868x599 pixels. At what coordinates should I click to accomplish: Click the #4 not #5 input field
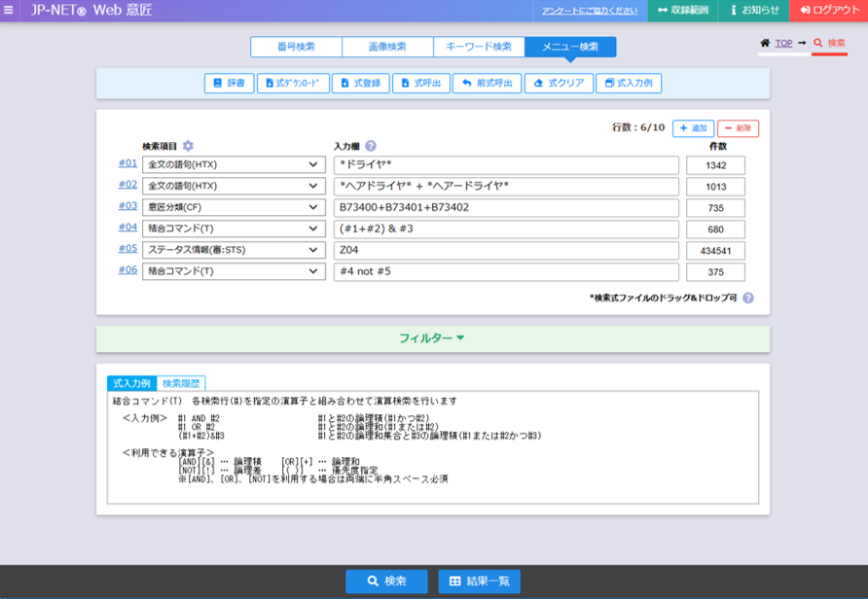point(506,271)
